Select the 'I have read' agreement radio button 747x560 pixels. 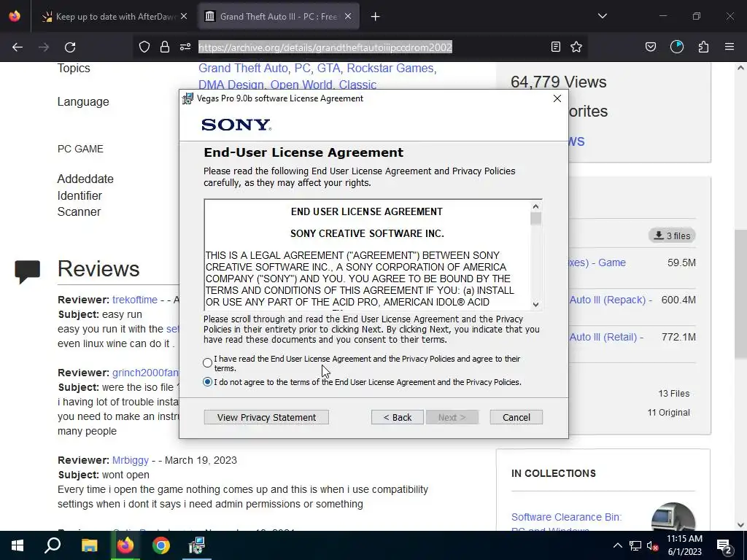click(207, 363)
